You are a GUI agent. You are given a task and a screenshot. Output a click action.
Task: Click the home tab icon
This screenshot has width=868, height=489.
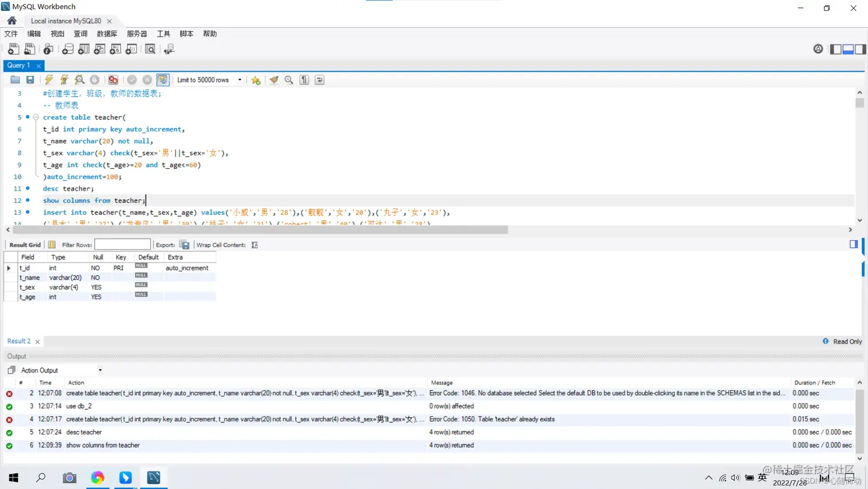tap(11, 21)
